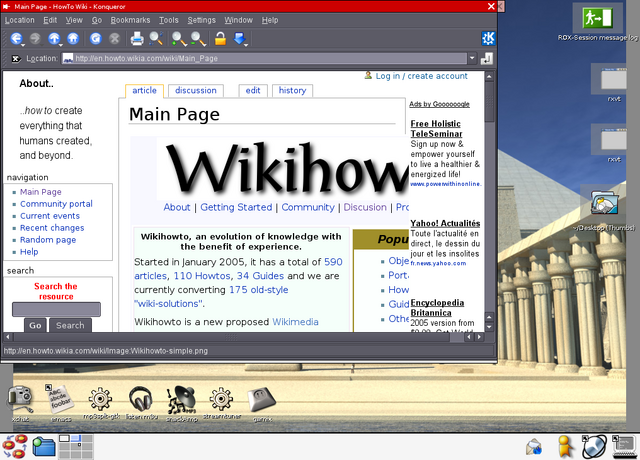Click the vertical scrollbar up arrow
The image size is (640, 460).
click(x=489, y=76)
